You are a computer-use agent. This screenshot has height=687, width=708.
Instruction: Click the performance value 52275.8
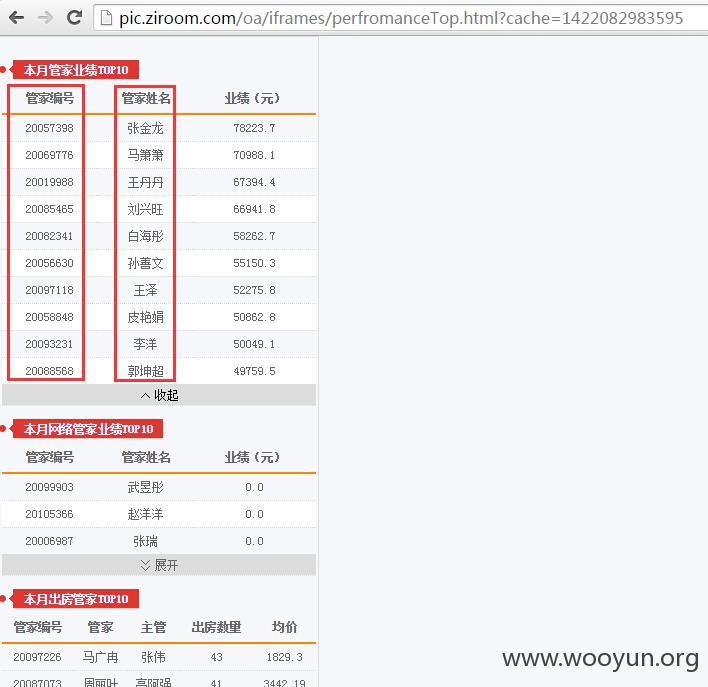(x=254, y=290)
